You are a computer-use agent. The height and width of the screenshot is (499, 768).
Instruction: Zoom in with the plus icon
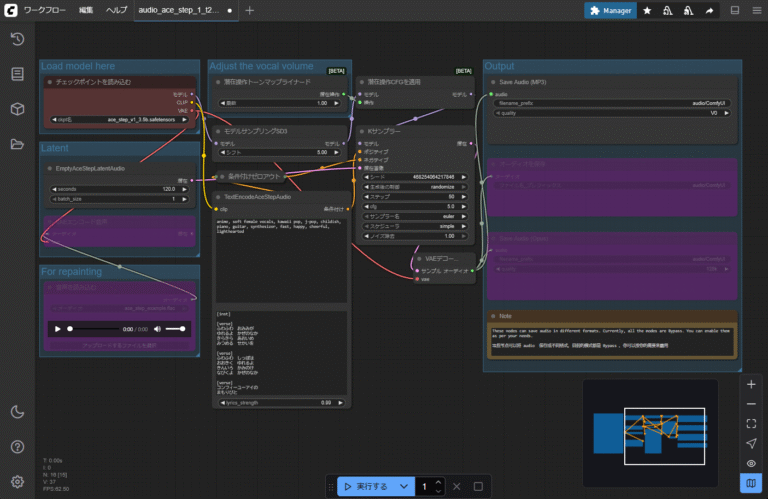[751, 383]
